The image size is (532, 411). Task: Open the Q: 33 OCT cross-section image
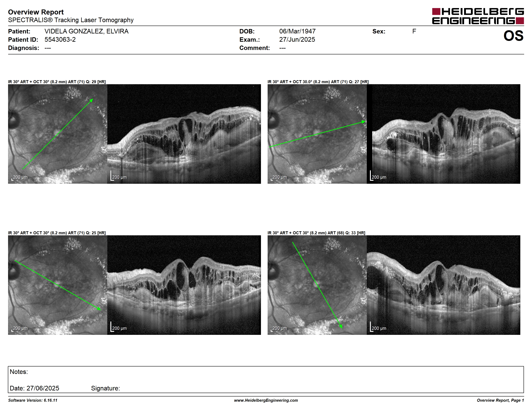point(443,285)
